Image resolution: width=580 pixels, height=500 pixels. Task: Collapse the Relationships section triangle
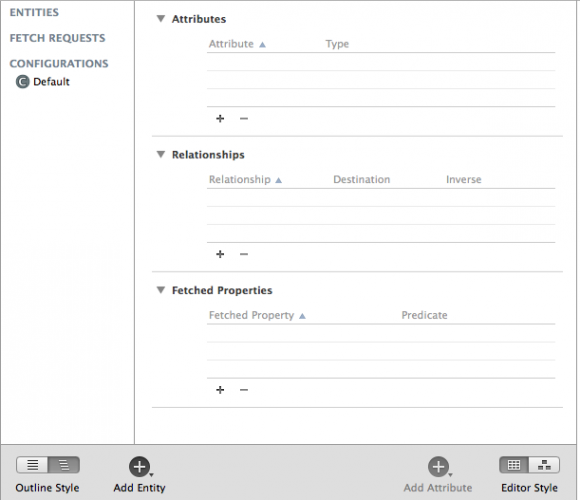pyautogui.click(x=161, y=154)
